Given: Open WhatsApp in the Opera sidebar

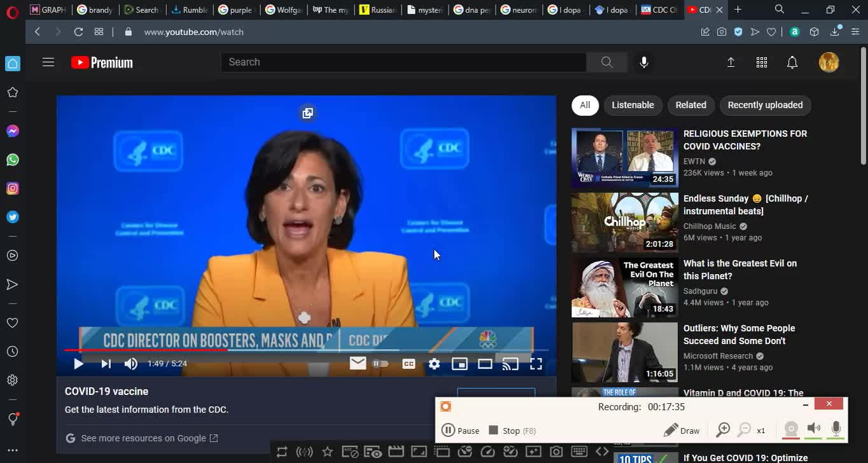Looking at the screenshot, I should [x=12, y=160].
